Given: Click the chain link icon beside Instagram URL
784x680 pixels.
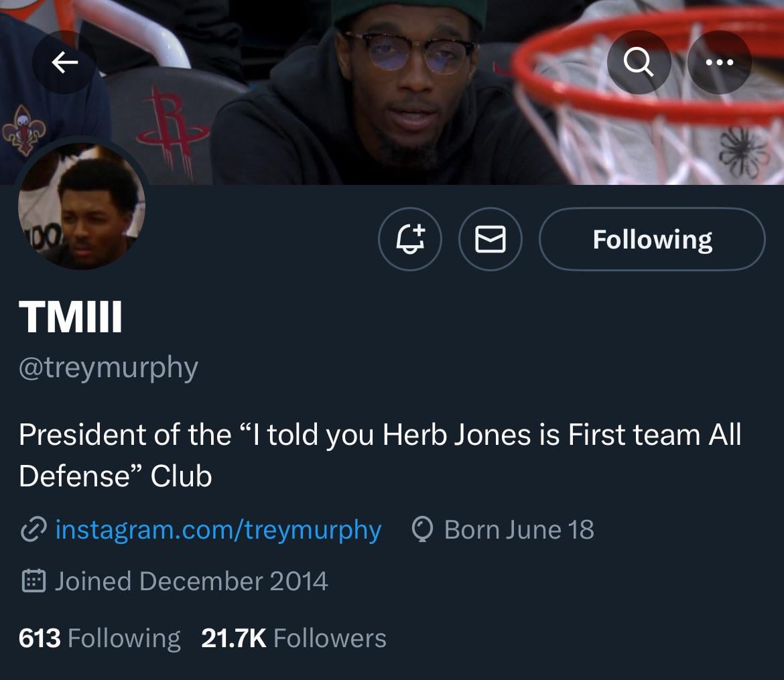Looking at the screenshot, I should (33, 530).
